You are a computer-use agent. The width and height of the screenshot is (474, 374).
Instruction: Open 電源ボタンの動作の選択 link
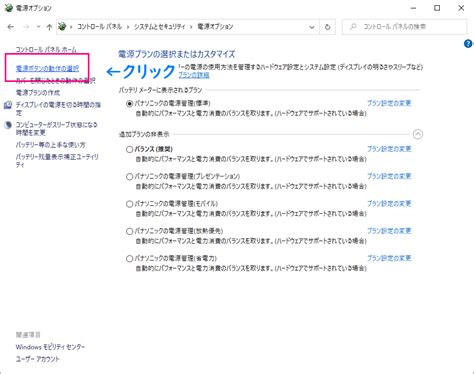(47, 69)
